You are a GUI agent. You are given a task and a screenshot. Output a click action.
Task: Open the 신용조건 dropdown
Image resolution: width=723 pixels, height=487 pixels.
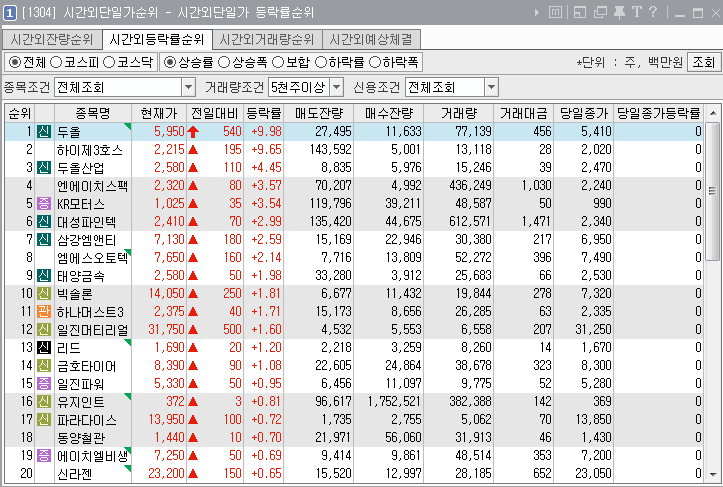[x=492, y=87]
